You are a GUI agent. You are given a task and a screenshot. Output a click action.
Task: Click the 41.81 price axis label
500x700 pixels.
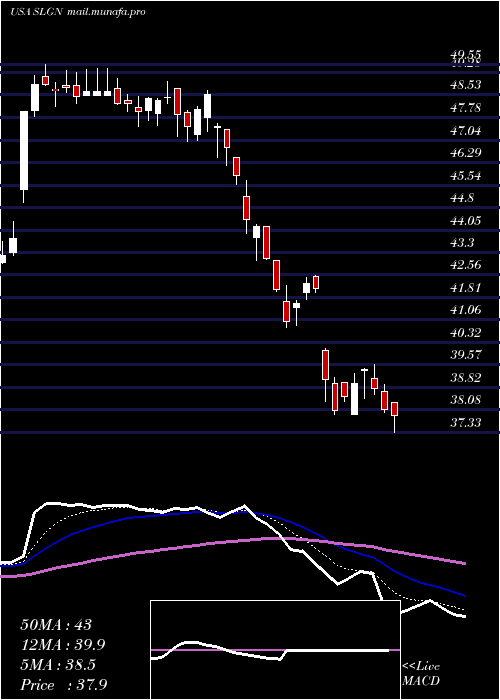click(466, 288)
